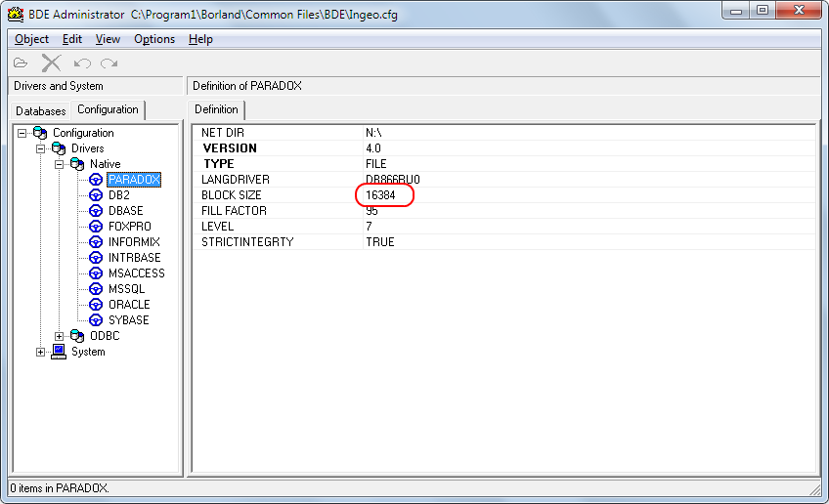Select PARADOX driver label in tree
The width and height of the screenshot is (829, 504).
pos(134,180)
